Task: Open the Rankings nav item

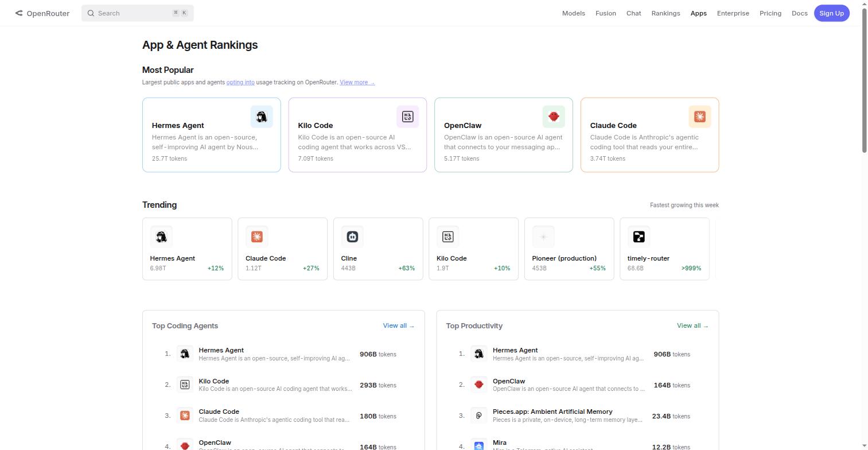Action: pos(665,13)
